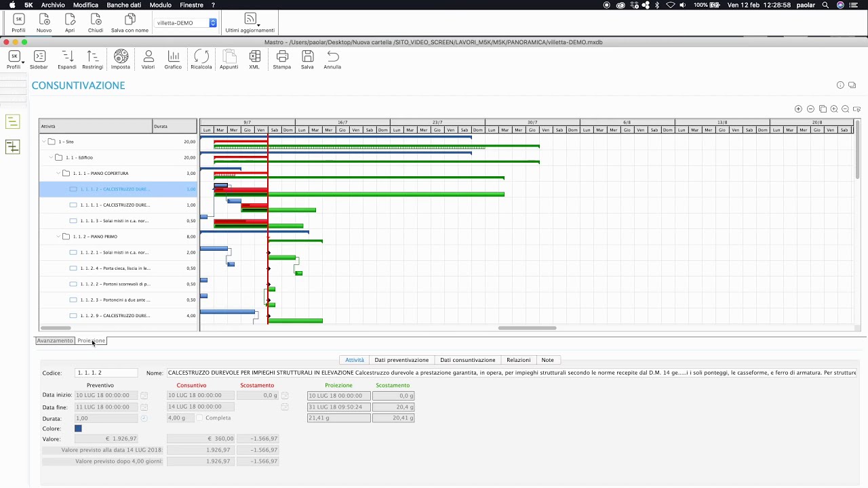Open calendar icon next to Scostamento 0,0 g
The width and height of the screenshot is (868, 488).
[x=285, y=396]
